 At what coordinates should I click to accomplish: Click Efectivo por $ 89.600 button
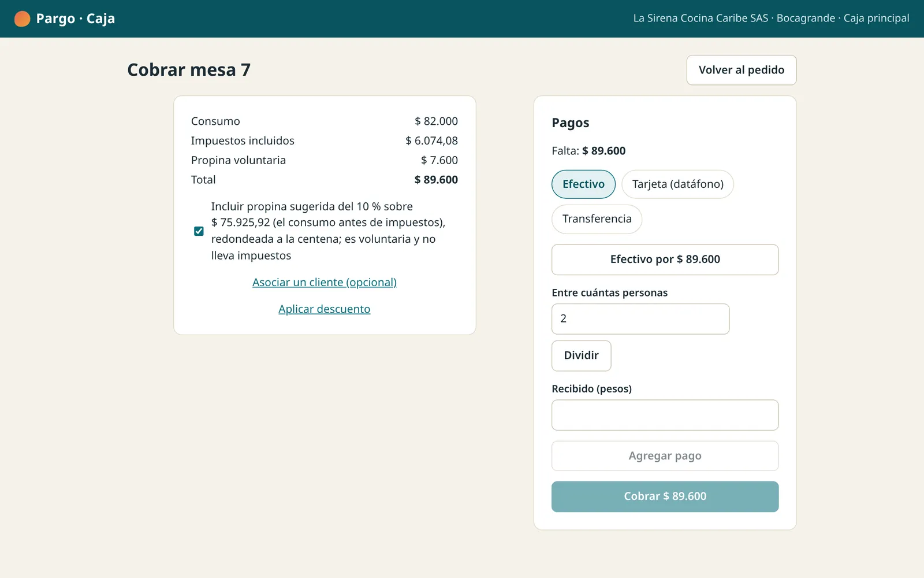click(x=665, y=260)
